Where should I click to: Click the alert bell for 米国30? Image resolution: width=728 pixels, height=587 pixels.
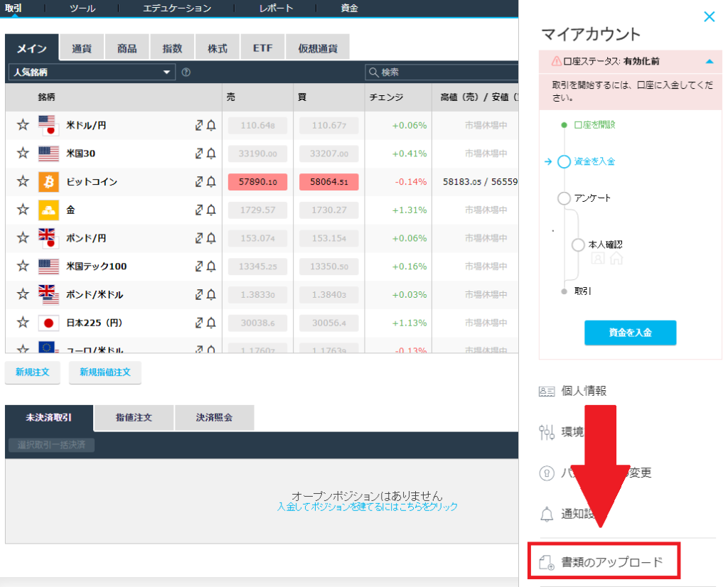click(x=211, y=154)
